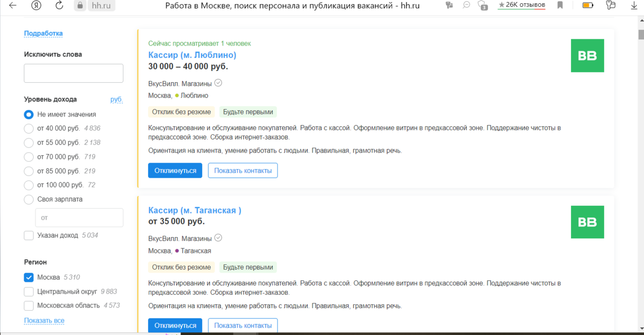Image resolution: width=644 pixels, height=335 pixels.
Task: Open vacancy 'Кассир (м. Люблино)'
Action: coord(192,55)
